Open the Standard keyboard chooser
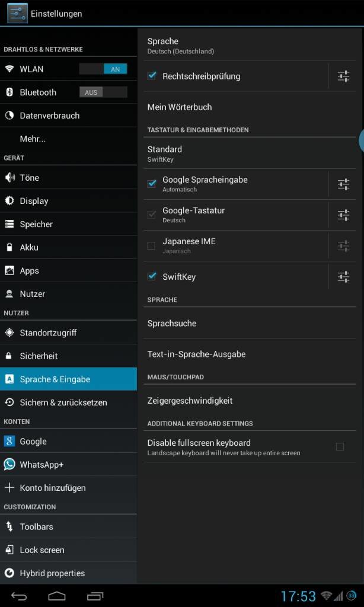This screenshot has width=364, height=607. (x=250, y=154)
